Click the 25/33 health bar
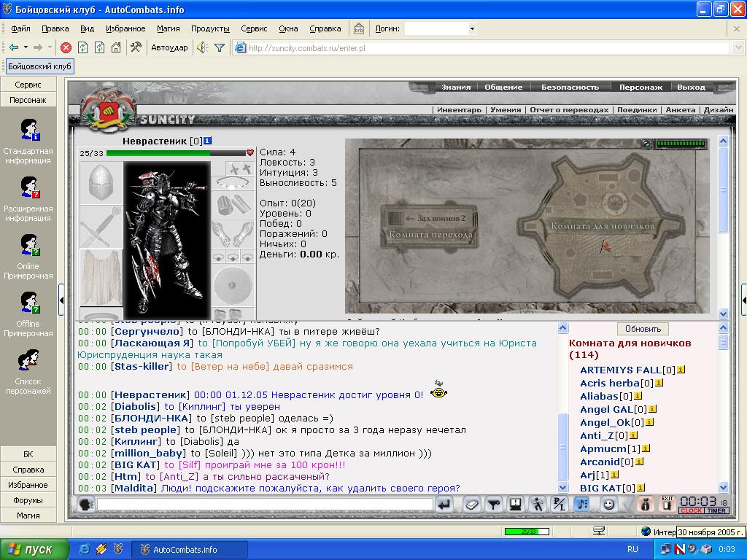Image resolution: width=747 pixels, height=560 pixels. click(x=176, y=153)
